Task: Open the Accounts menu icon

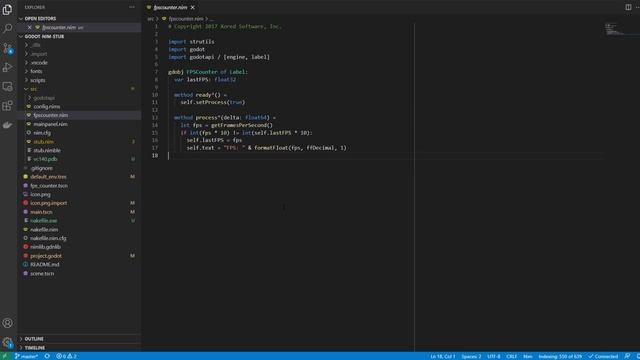Action: 7,323
